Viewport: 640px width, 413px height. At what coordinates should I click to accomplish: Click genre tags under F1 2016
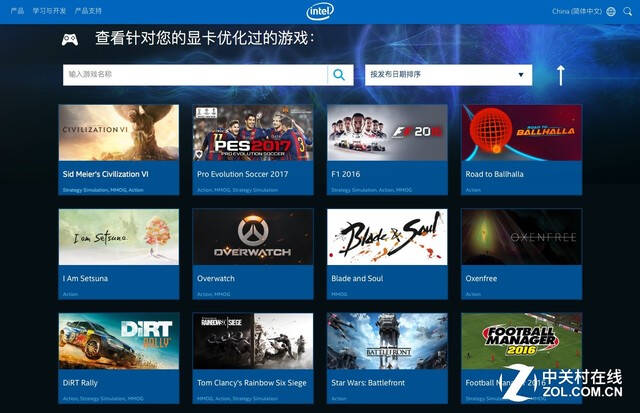pos(371,190)
